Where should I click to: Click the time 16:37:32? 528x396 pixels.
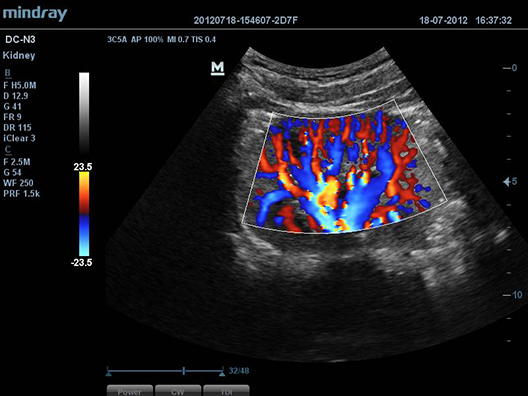[x=494, y=21]
